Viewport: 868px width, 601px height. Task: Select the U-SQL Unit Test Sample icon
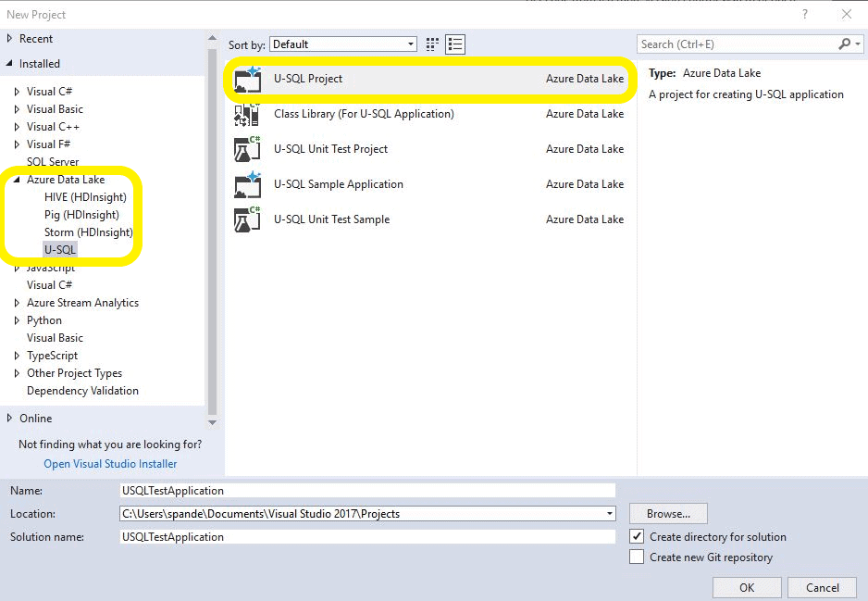[247, 219]
